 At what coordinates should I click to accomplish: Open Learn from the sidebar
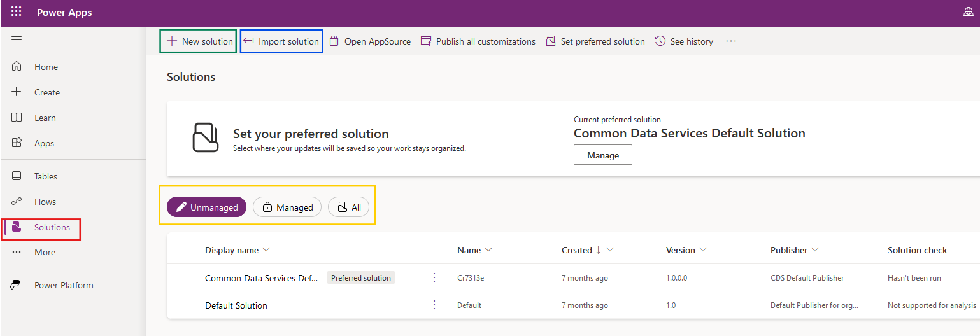point(45,118)
